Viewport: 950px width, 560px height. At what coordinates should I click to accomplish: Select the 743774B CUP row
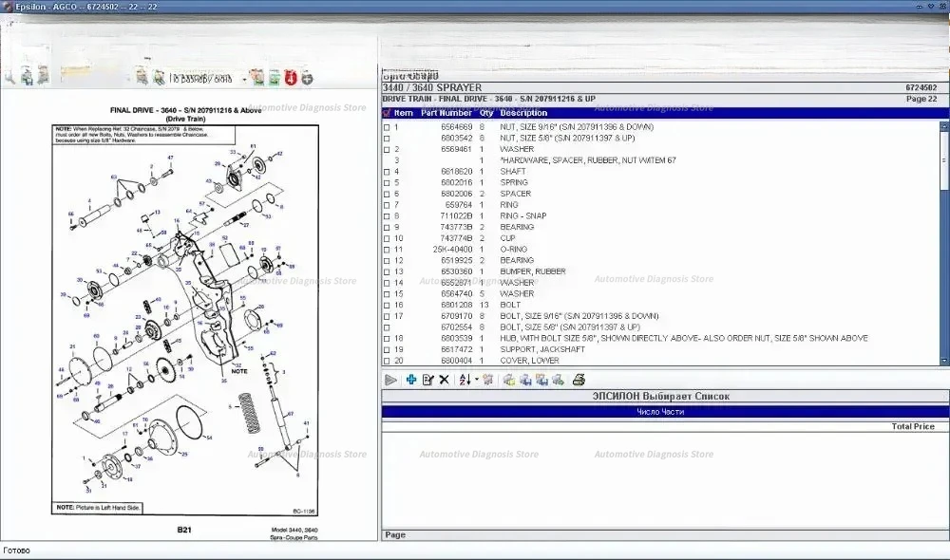(x=660, y=238)
